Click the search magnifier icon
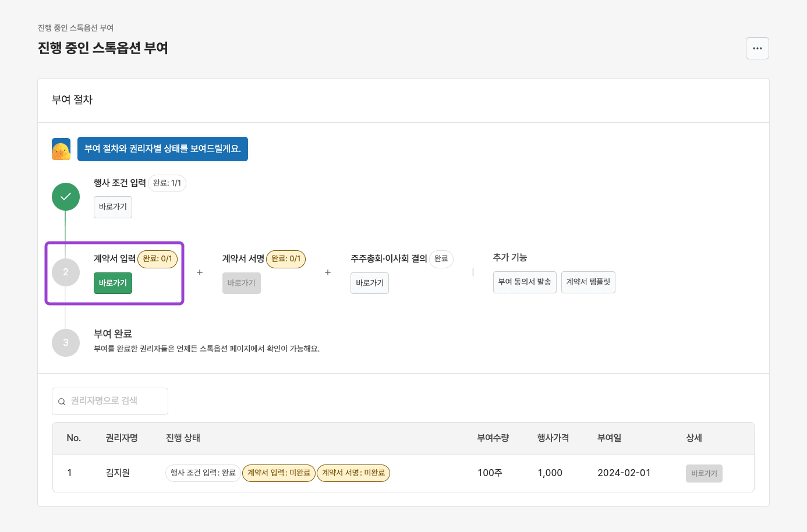Image resolution: width=807 pixels, height=532 pixels. [x=62, y=402]
